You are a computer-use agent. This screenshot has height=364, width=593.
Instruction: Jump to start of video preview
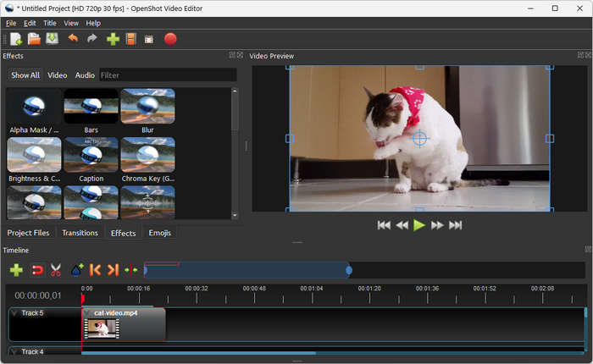pos(384,225)
